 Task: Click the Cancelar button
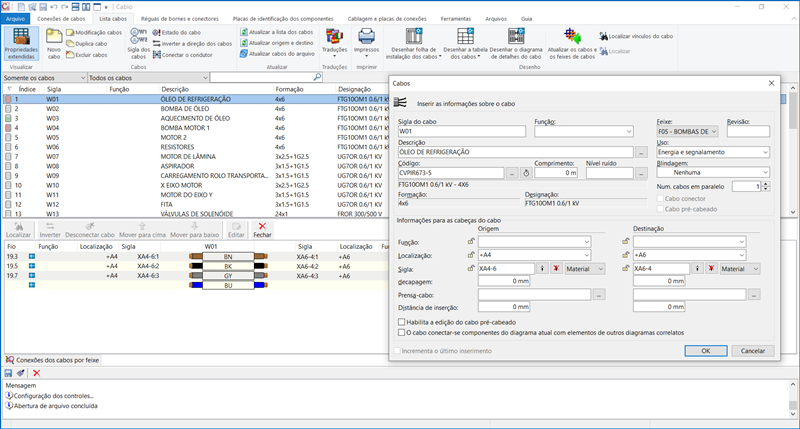(753, 351)
